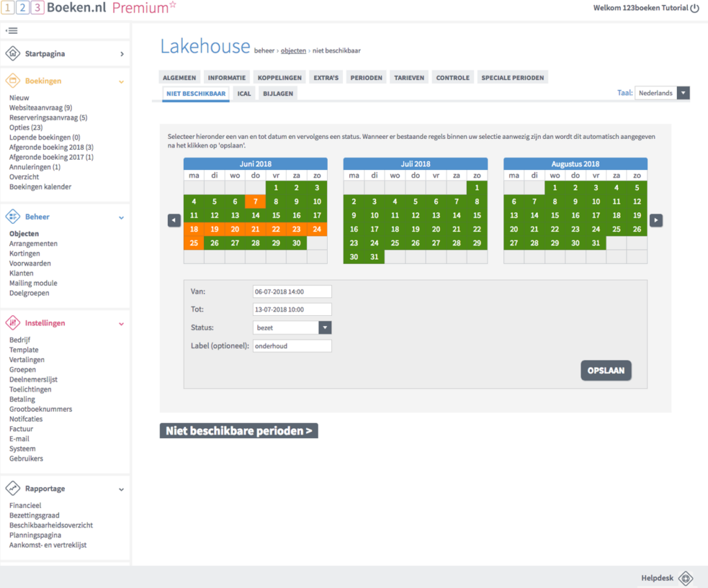Open the SPECIALE PERIODEN tab
The width and height of the screenshot is (708, 588).
pyautogui.click(x=512, y=77)
